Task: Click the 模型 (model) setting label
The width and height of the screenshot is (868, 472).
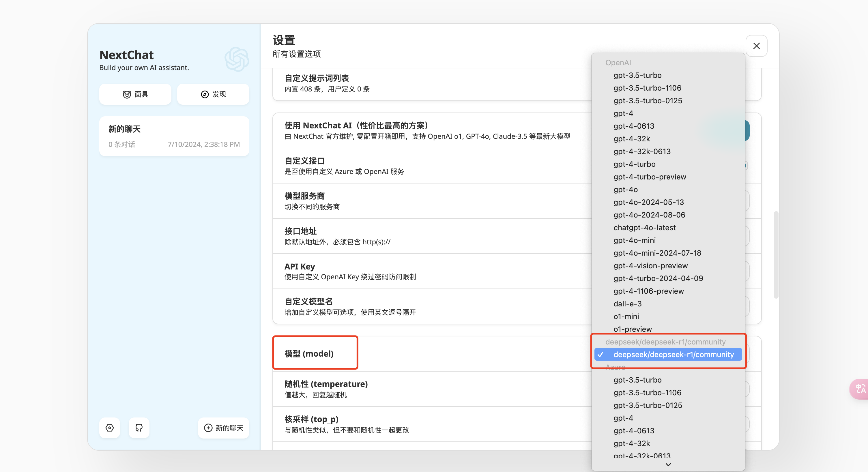Action: tap(309, 354)
